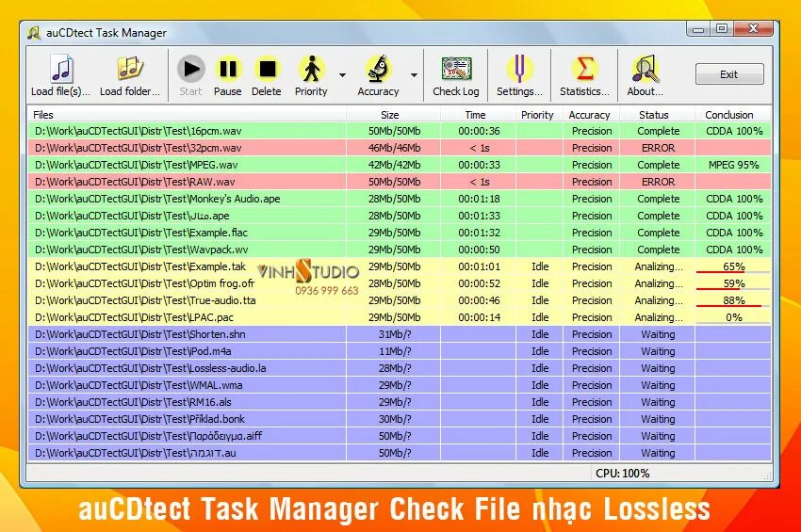This screenshot has width=801, height=532.
Task: Click the 42Mb/42Mb size cell
Action: (x=394, y=165)
